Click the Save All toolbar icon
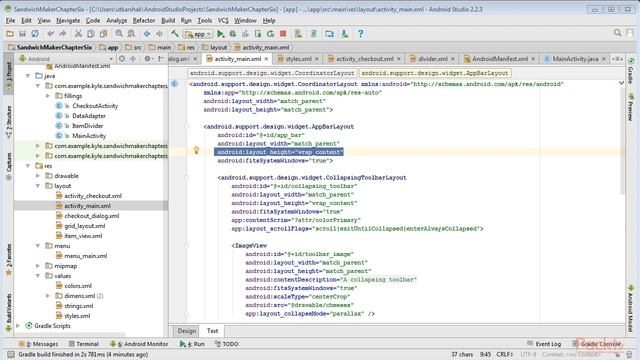 point(22,34)
